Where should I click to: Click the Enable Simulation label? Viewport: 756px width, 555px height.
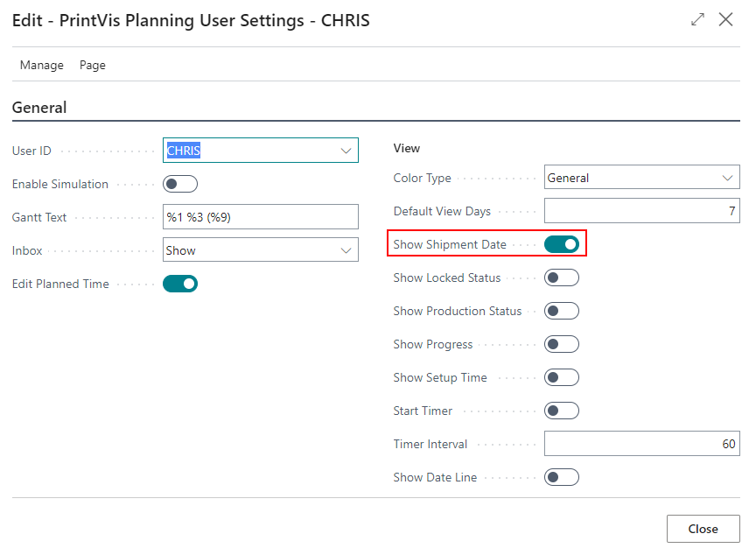point(60,184)
